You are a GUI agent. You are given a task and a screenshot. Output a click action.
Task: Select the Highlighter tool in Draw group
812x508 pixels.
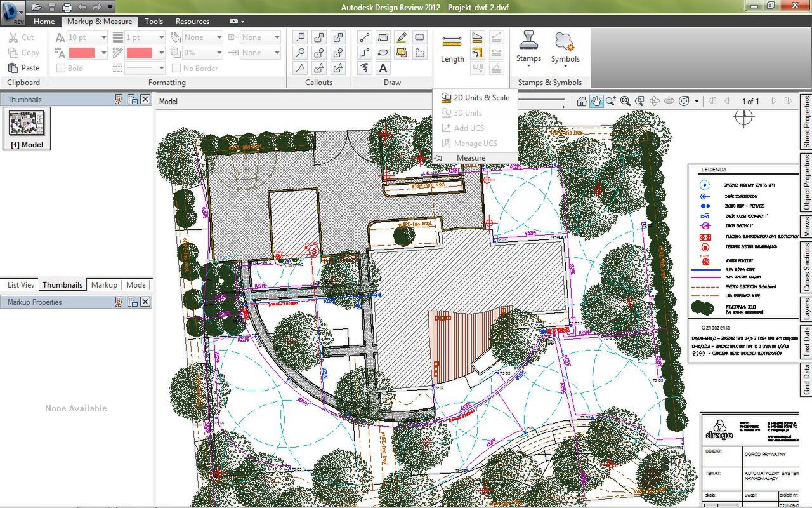[402, 37]
